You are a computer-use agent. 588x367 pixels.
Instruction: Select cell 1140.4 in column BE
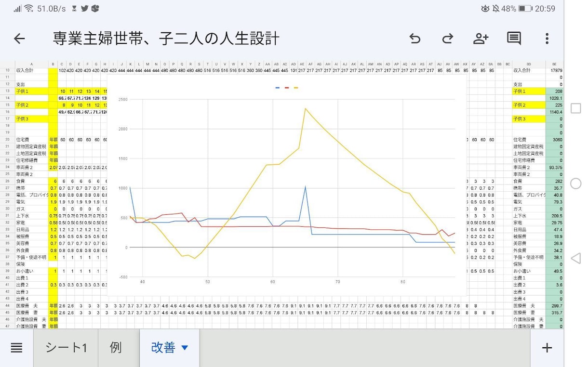554,112
